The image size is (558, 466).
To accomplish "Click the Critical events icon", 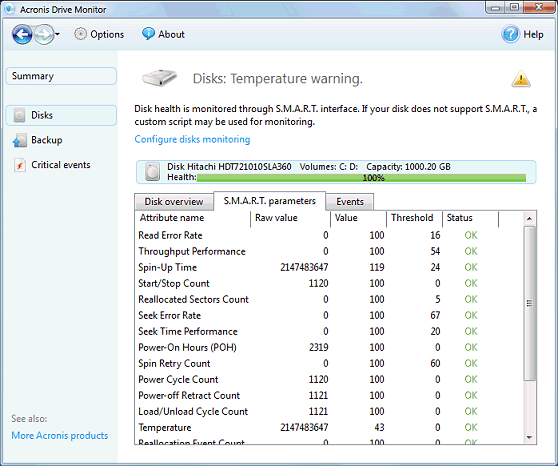I will click(20, 165).
